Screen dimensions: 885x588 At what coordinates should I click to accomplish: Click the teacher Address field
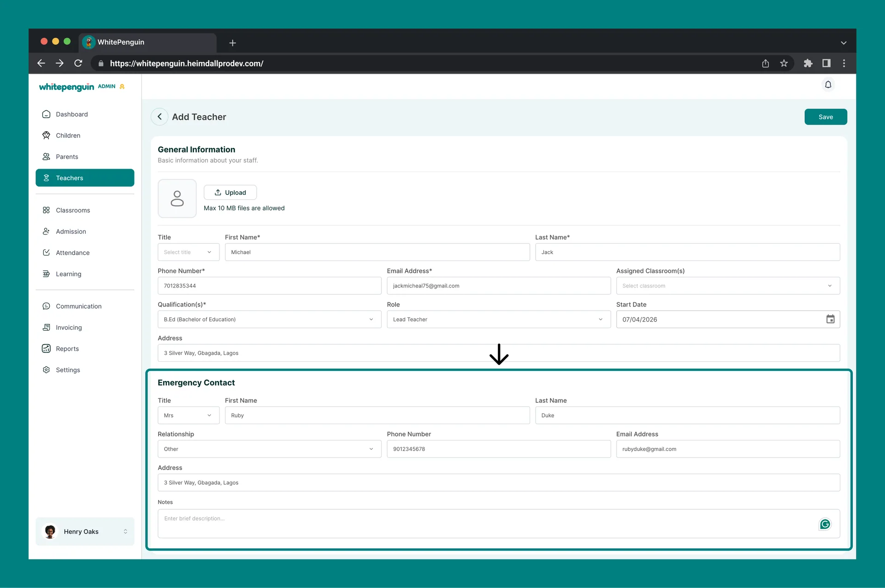pyautogui.click(x=499, y=353)
